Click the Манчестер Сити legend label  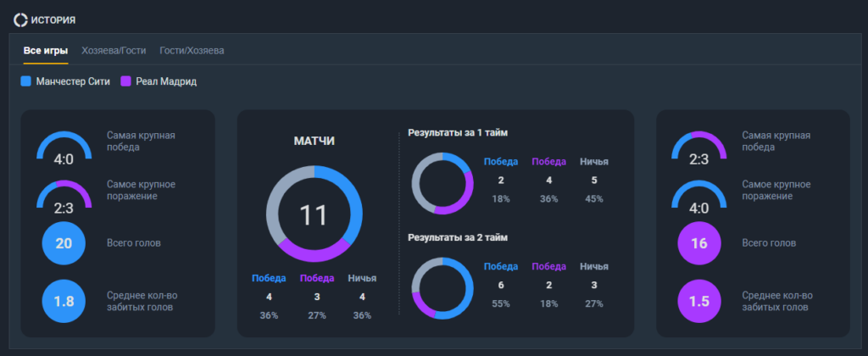tap(73, 81)
